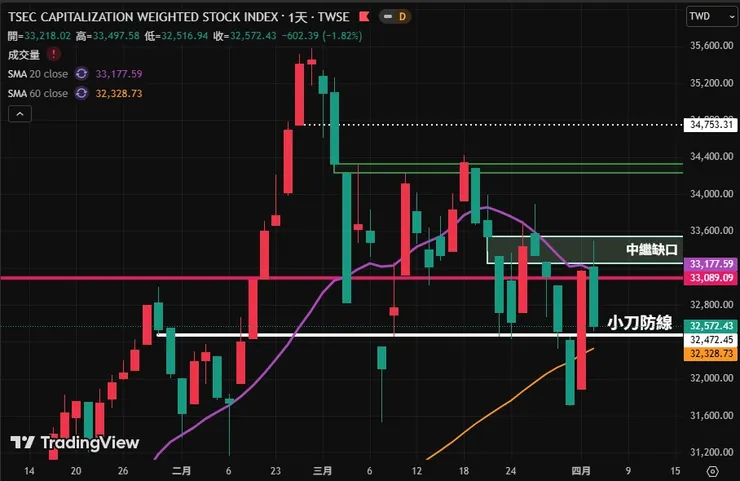Select the TSEC Capitalization Weighted Stock Index title

tap(143, 17)
